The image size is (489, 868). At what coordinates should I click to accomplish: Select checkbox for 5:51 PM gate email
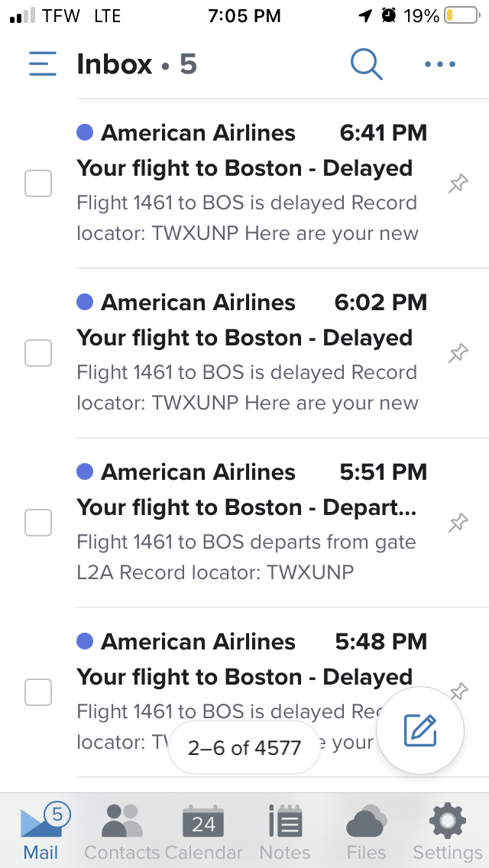(38, 523)
